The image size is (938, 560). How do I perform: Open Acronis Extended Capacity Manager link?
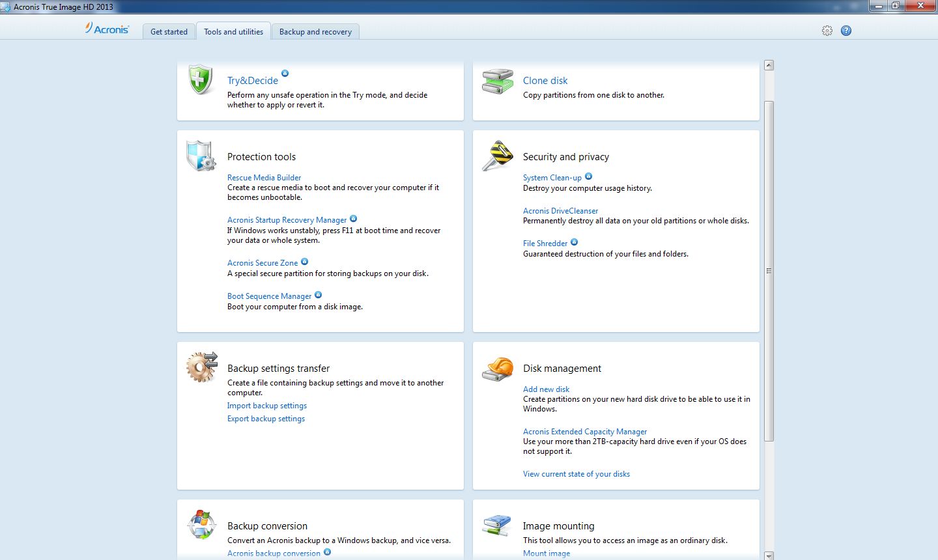click(585, 432)
